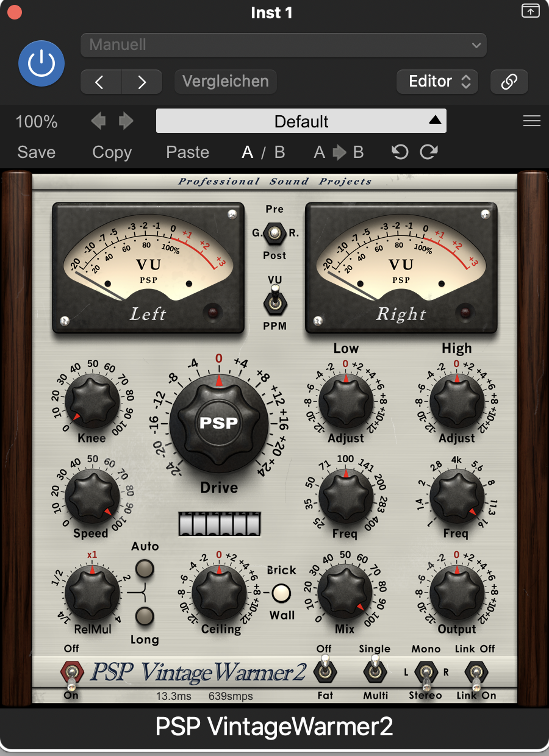Click the PSP VintageWarmer2 logo
This screenshot has width=549, height=756.
tap(198, 672)
